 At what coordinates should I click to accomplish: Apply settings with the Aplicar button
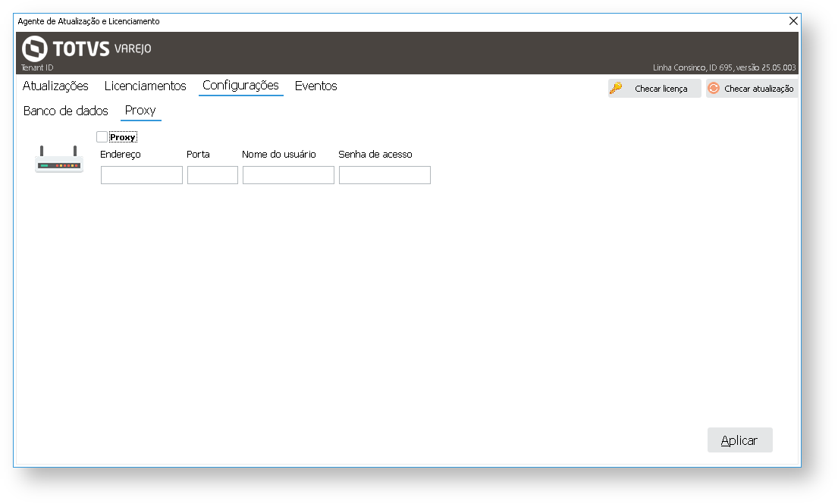coord(739,440)
